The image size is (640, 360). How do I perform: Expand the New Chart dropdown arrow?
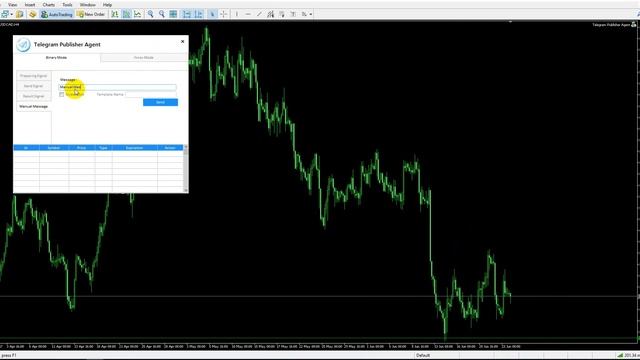tap(12, 14)
